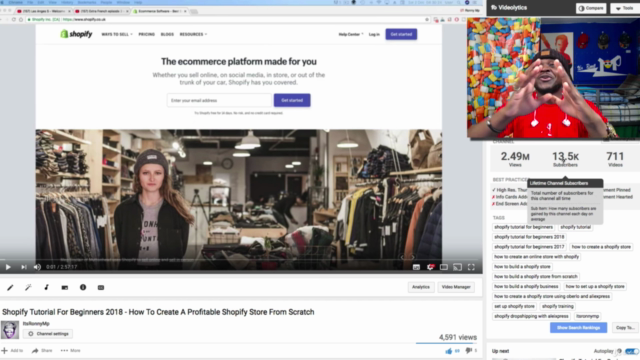
Task: Click the video title text
Action: pyautogui.click(x=158, y=312)
